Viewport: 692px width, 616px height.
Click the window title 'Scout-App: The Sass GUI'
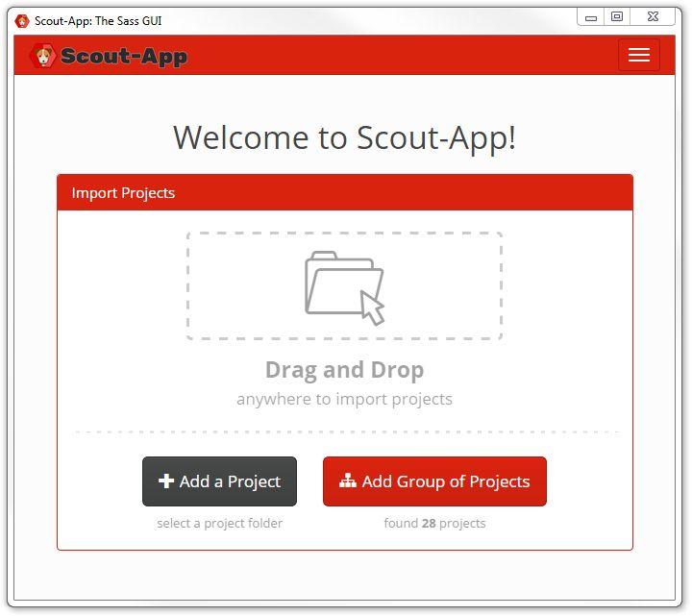pyautogui.click(x=98, y=21)
